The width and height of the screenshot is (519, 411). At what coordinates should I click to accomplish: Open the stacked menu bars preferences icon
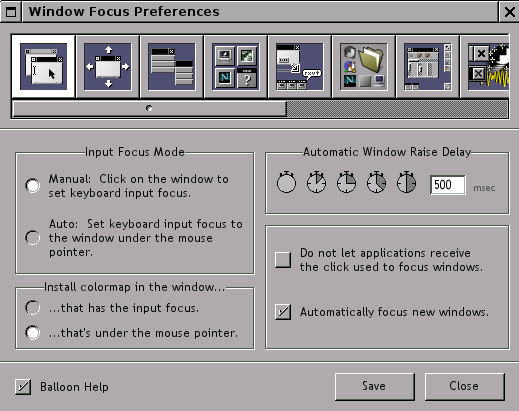[x=171, y=66]
